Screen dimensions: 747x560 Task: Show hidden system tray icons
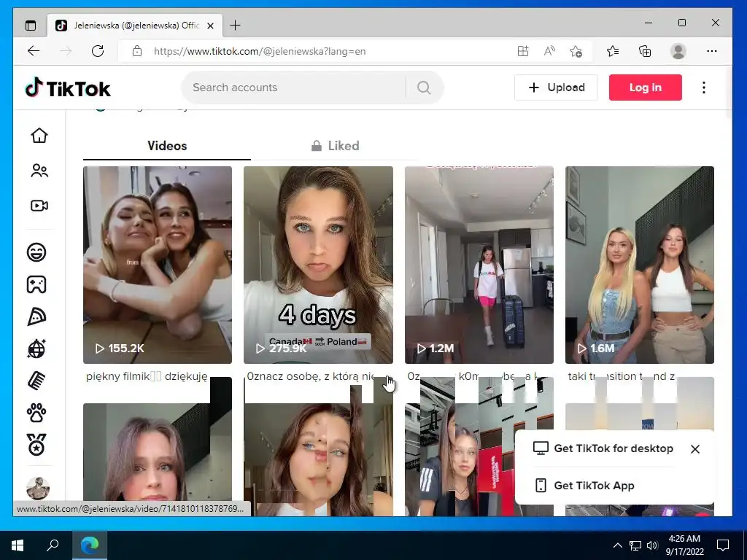pos(617,545)
